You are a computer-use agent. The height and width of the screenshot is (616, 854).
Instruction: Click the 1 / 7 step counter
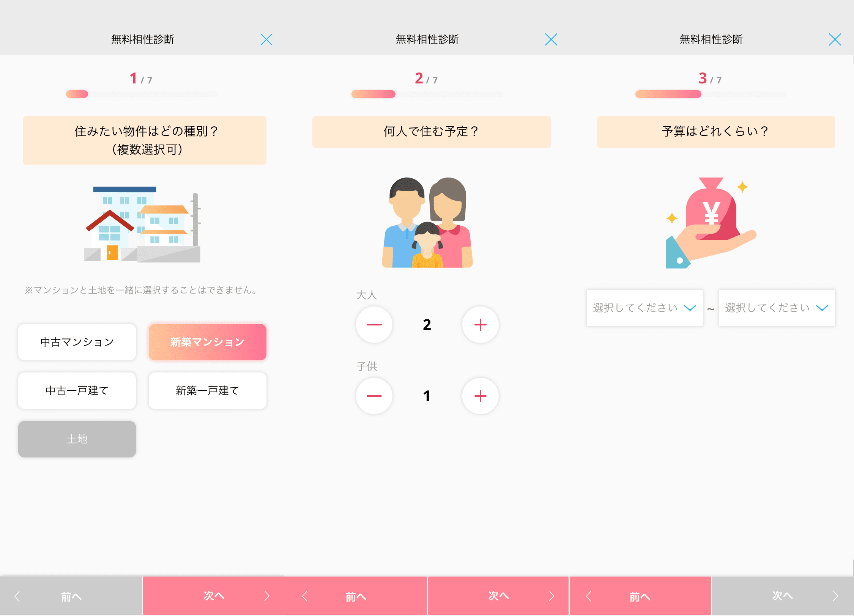tap(141, 79)
